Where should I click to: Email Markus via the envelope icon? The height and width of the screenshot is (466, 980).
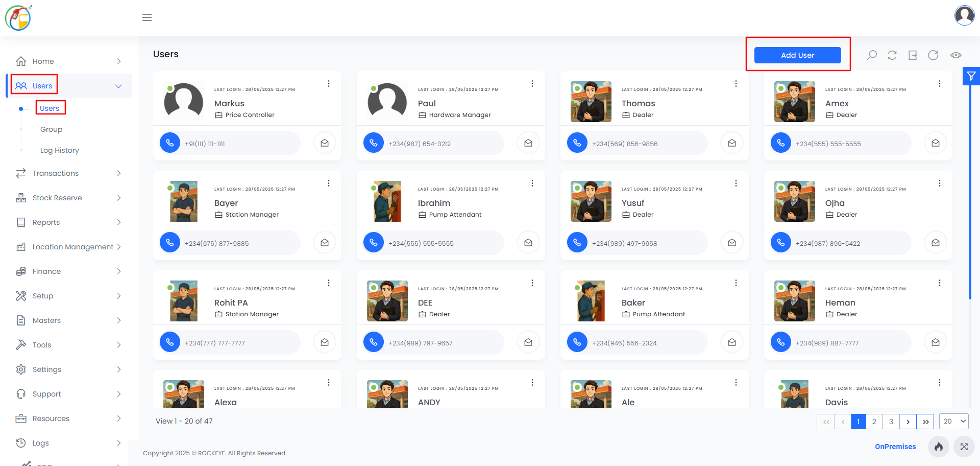325,143
